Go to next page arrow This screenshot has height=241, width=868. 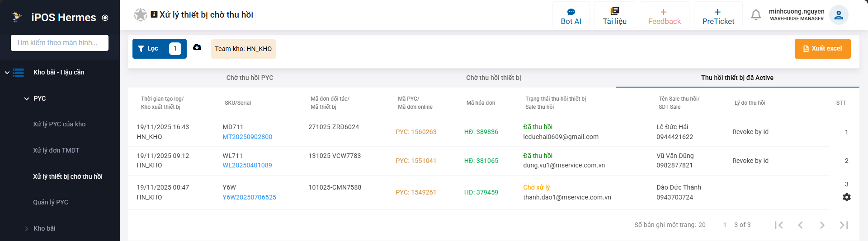tap(822, 225)
